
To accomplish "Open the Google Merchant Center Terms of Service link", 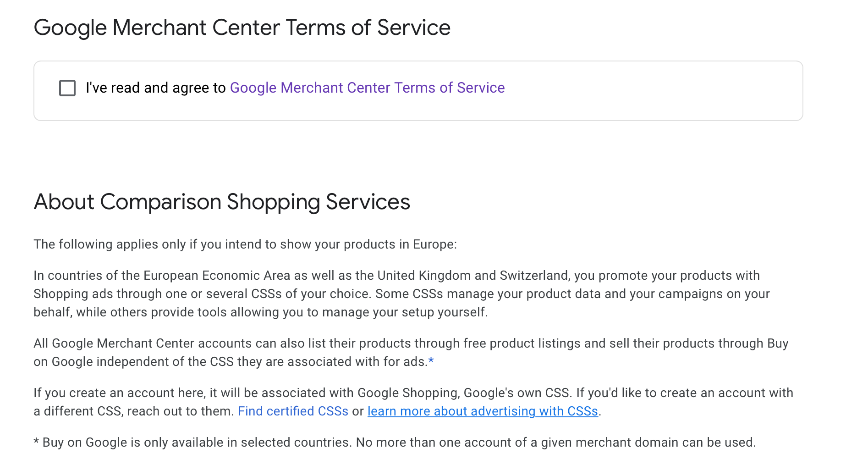I will point(367,88).
